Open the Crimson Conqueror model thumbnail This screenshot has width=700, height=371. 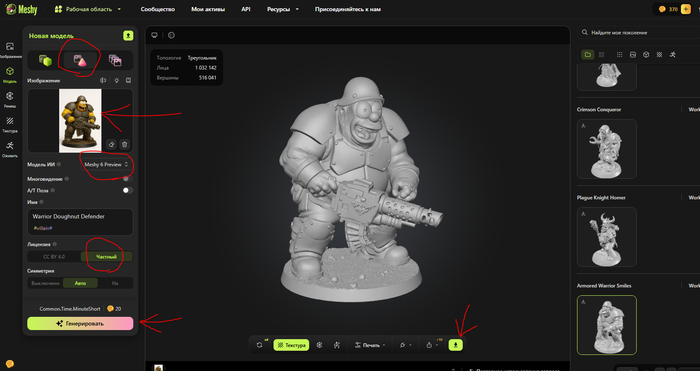click(x=607, y=149)
